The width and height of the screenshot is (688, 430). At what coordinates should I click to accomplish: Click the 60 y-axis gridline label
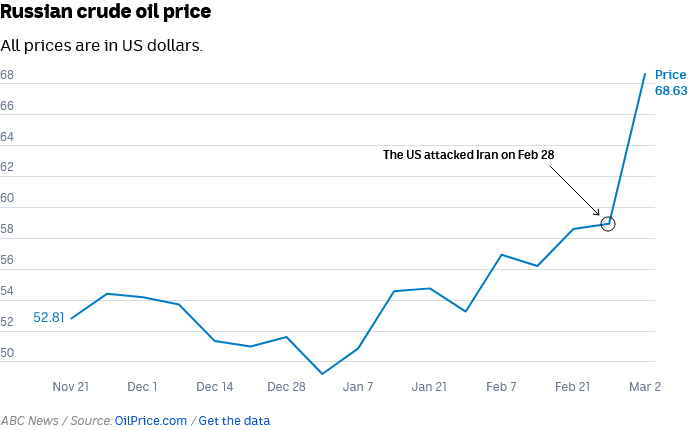point(7,199)
